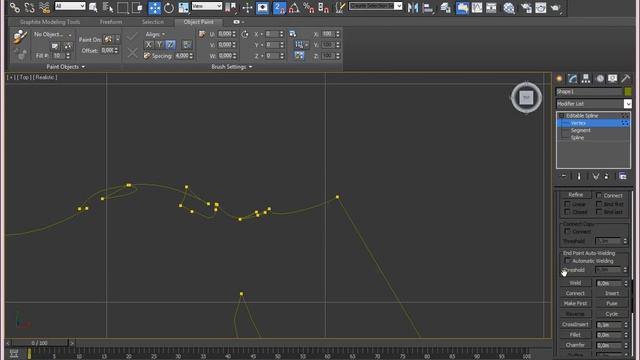Click the Unlink Selection tool
This screenshot has width=640, height=360.
(x=29, y=7)
